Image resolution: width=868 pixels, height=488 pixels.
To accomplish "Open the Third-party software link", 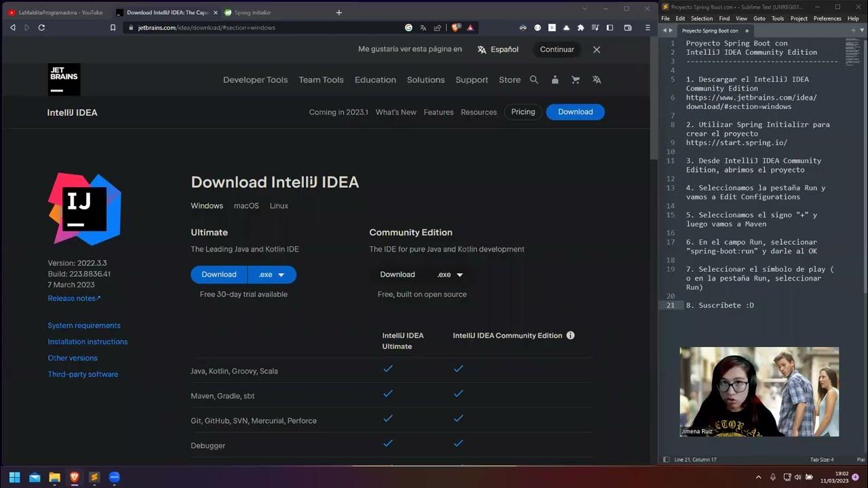I will (83, 374).
